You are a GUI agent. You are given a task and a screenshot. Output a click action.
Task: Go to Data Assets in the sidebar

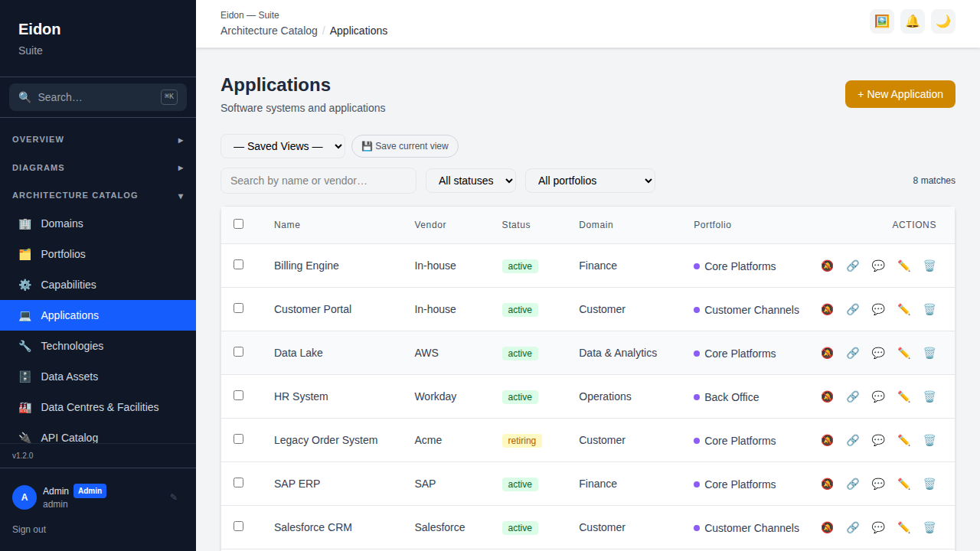pyautogui.click(x=98, y=377)
